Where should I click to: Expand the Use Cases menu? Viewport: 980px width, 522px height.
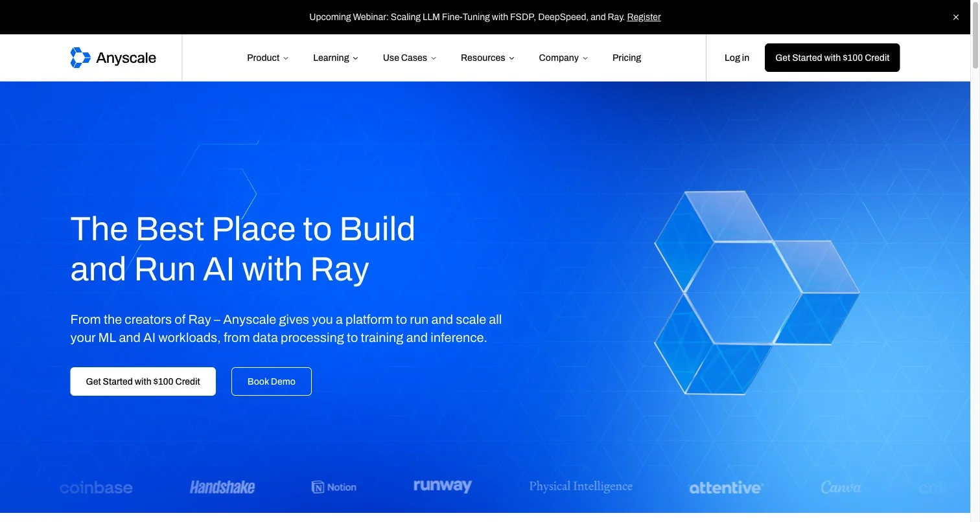point(409,57)
